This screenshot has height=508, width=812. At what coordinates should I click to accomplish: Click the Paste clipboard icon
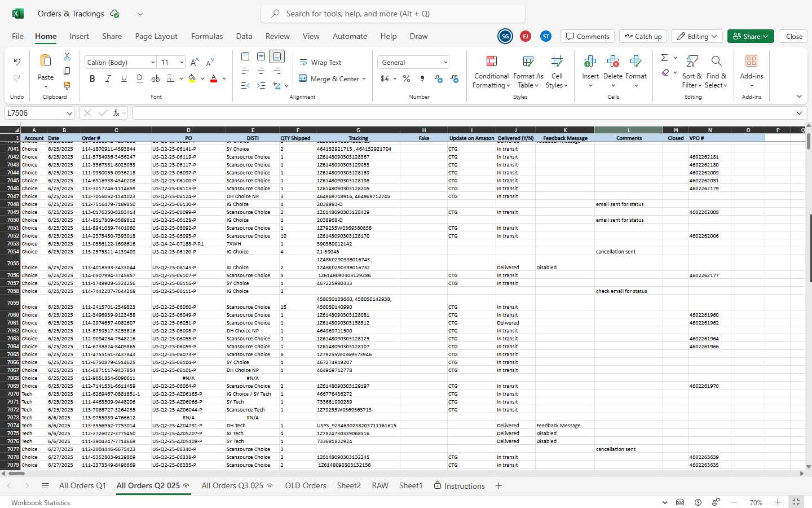(x=46, y=60)
